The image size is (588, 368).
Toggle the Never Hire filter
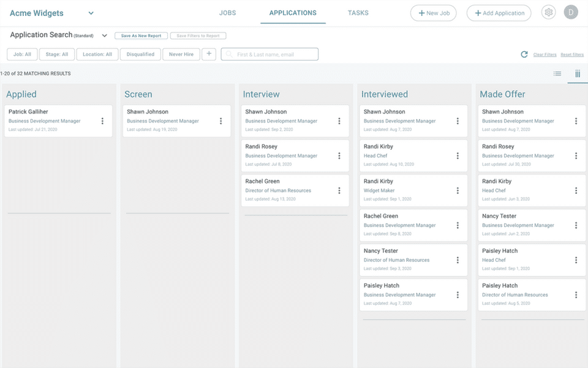[181, 54]
